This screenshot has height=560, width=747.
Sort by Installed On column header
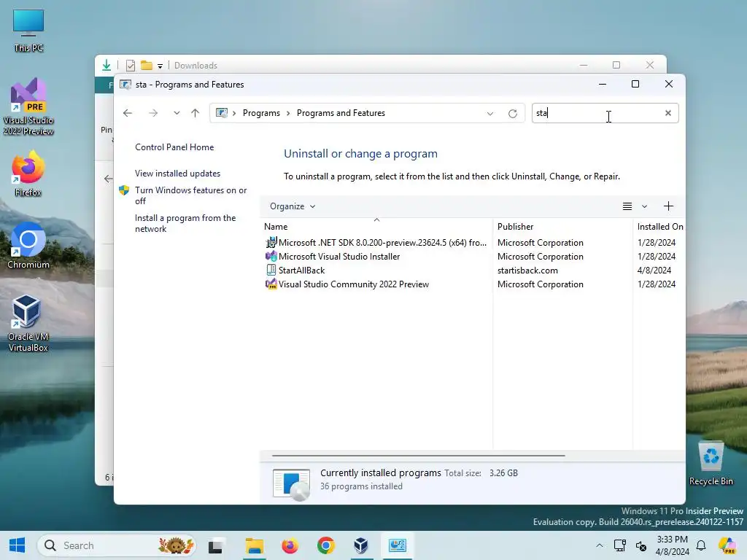click(x=659, y=227)
